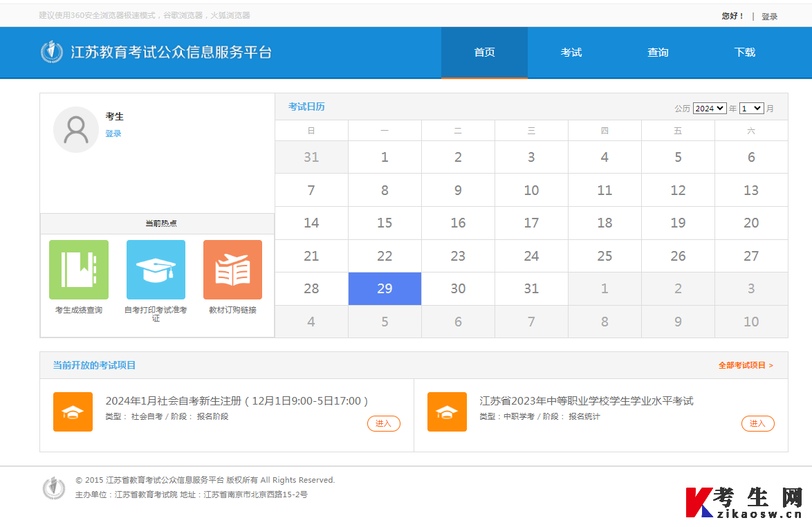Click the Jiangsu education platform logo emblem

(52, 52)
